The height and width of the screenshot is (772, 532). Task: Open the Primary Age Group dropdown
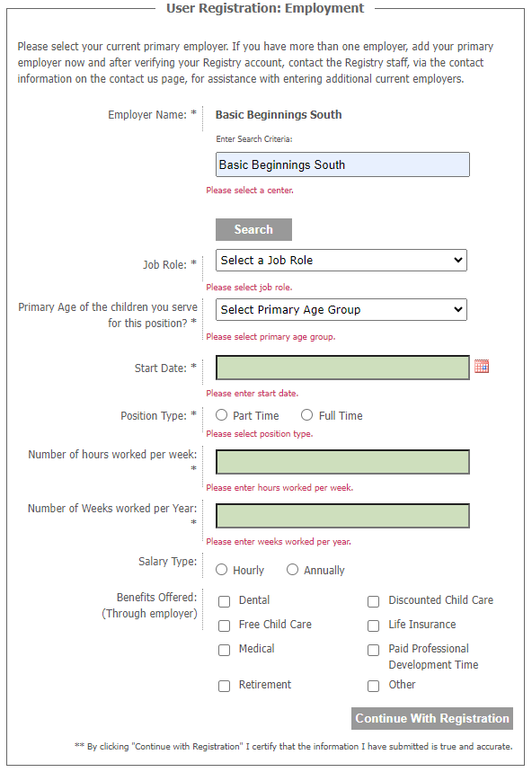coord(341,309)
